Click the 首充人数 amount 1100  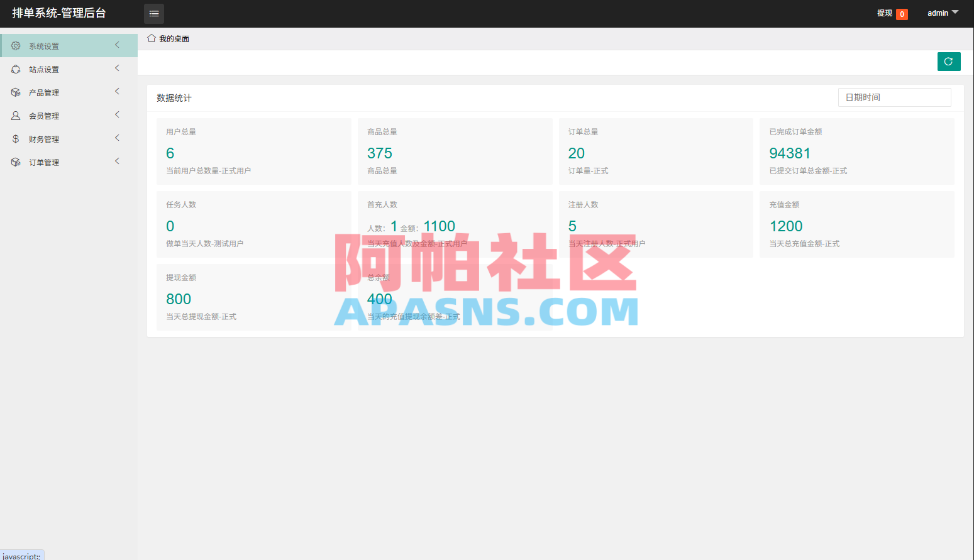pos(440,226)
